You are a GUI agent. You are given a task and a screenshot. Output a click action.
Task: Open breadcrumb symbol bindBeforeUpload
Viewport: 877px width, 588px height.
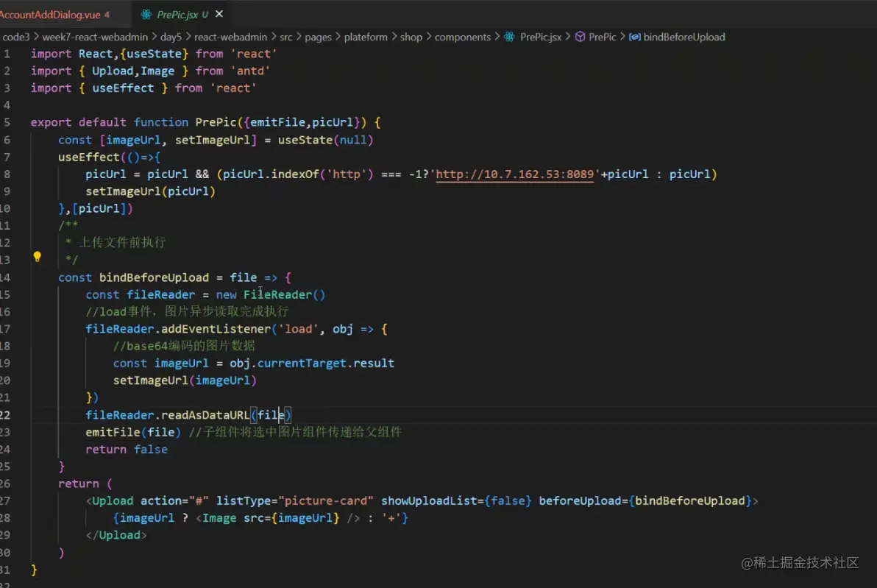pyautogui.click(x=684, y=37)
